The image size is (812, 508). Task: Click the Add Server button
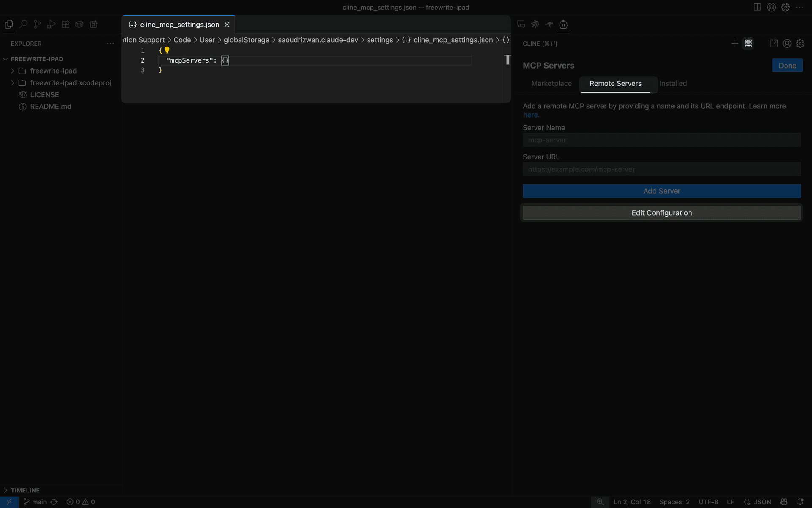click(661, 191)
